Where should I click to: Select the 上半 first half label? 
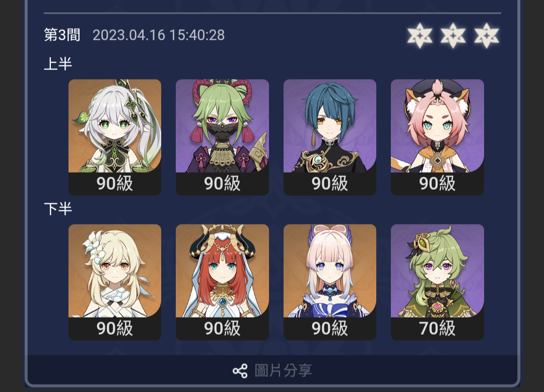58,64
